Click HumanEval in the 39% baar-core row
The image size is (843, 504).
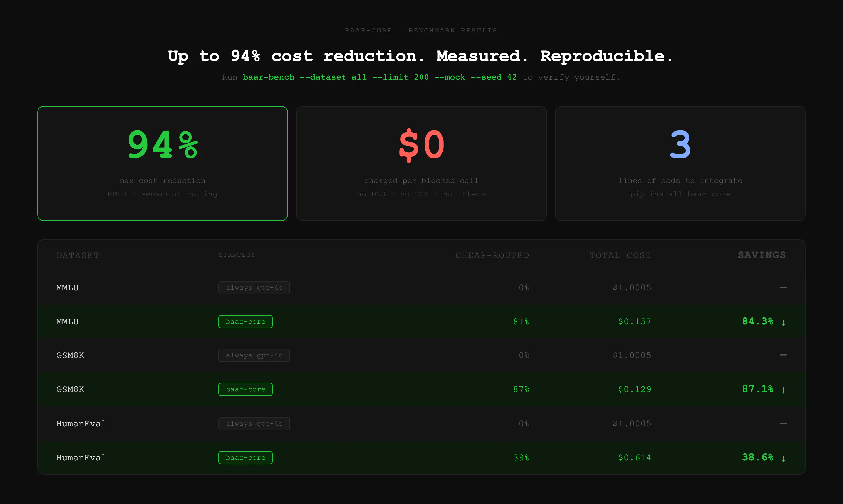(x=81, y=458)
